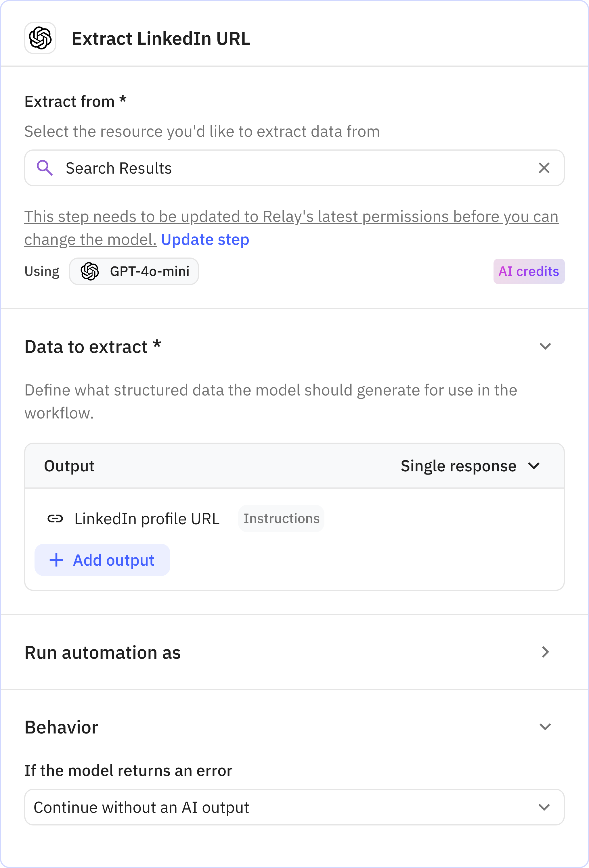The width and height of the screenshot is (589, 868).
Task: Click the Update step link
Action: (205, 240)
